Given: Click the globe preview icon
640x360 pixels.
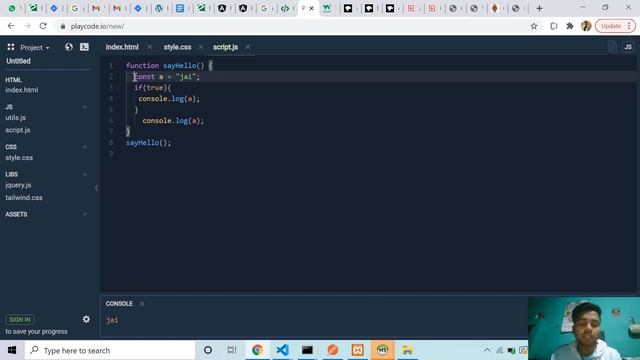Looking at the screenshot, I should click(69, 47).
